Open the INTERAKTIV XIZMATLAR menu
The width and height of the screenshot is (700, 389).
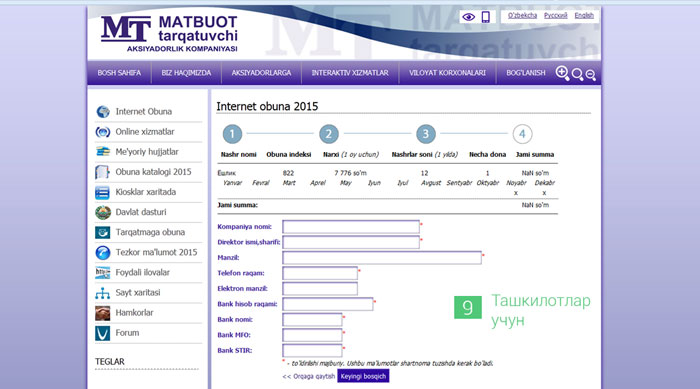(350, 73)
